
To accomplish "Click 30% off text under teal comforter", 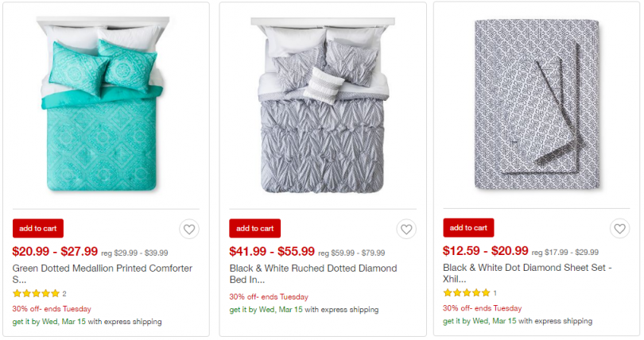I will [x=52, y=308].
